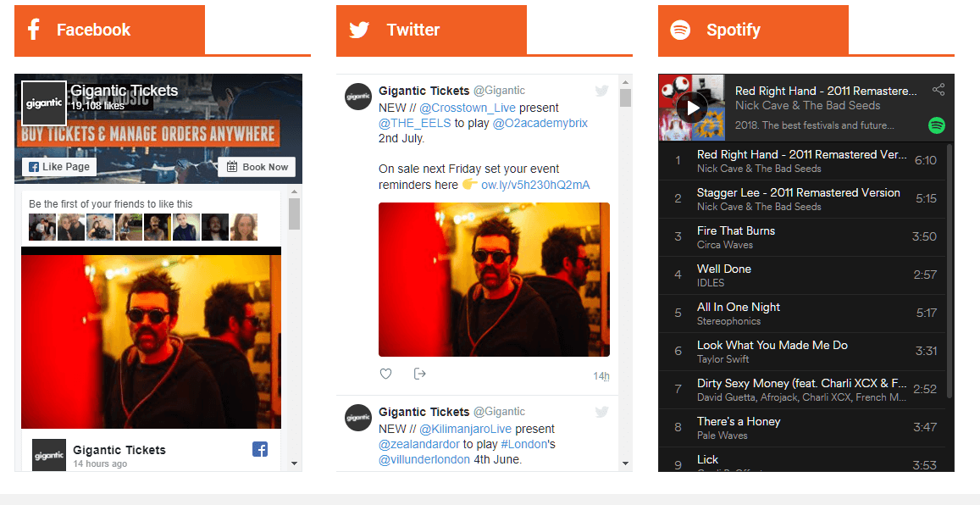Viewport: 980px width, 505px height.
Task: Toggle the like heart under the tweet
Action: click(385, 373)
